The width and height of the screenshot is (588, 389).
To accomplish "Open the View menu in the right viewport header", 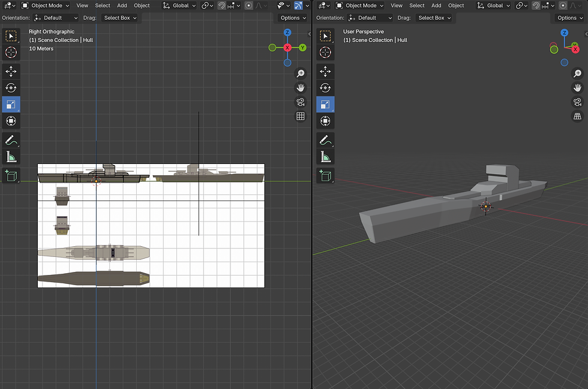I will point(397,5).
